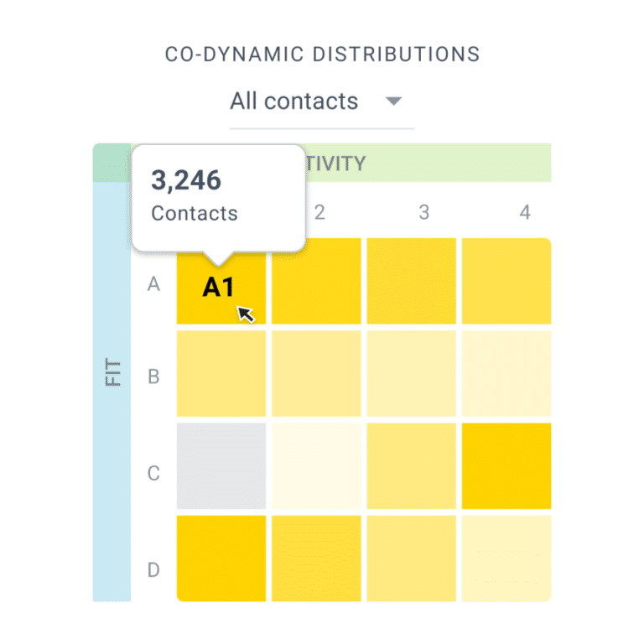Viewport: 644px width, 644px height.
Task: Open the All contacts dropdown arrow
Action: 393,102
